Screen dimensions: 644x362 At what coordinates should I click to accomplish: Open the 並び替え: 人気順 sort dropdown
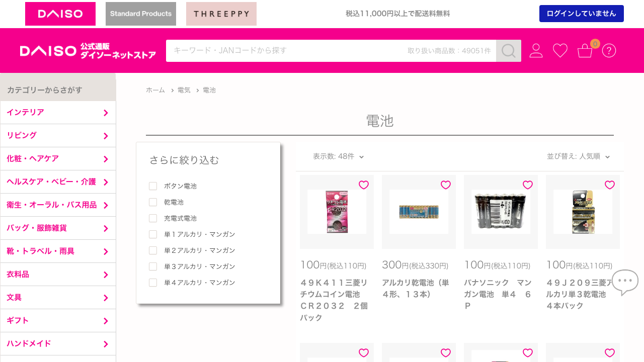click(579, 156)
